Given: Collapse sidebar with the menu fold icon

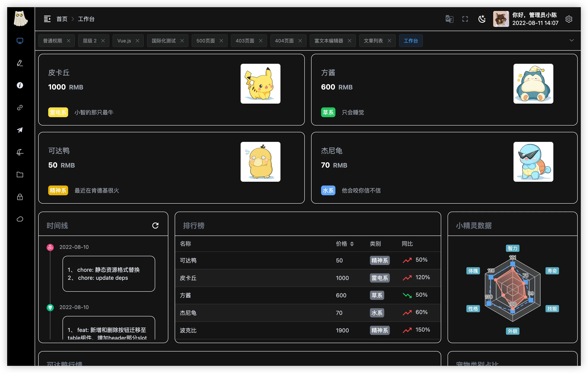Looking at the screenshot, I should click(47, 19).
